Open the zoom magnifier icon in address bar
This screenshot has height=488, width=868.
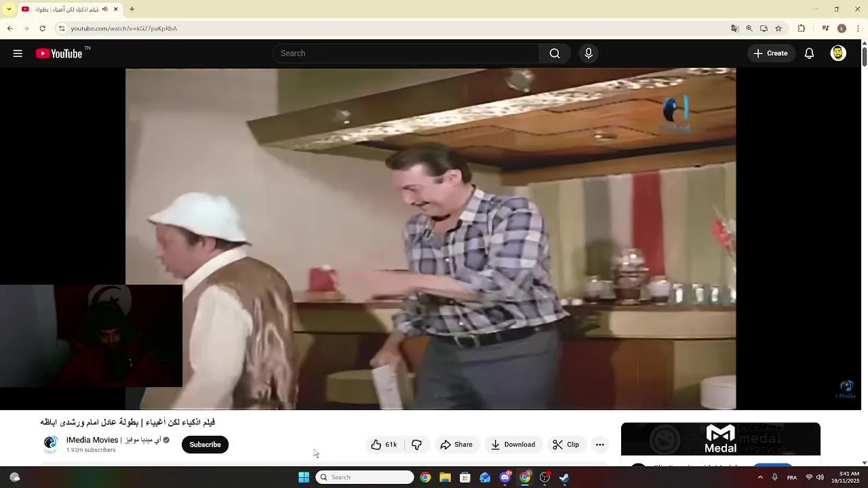[749, 28]
